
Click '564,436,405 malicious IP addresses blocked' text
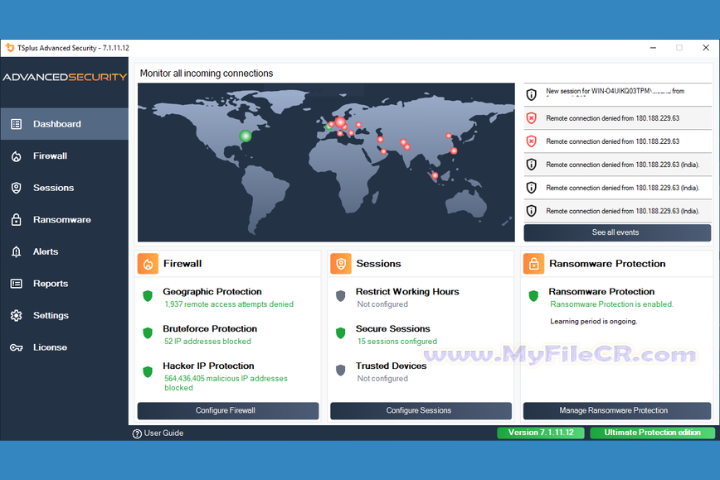[x=225, y=383]
